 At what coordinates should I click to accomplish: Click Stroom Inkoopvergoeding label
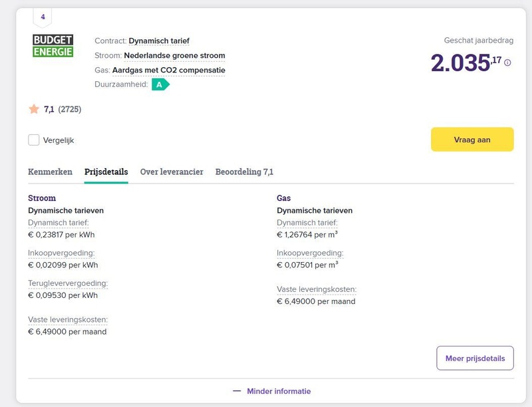coord(61,253)
